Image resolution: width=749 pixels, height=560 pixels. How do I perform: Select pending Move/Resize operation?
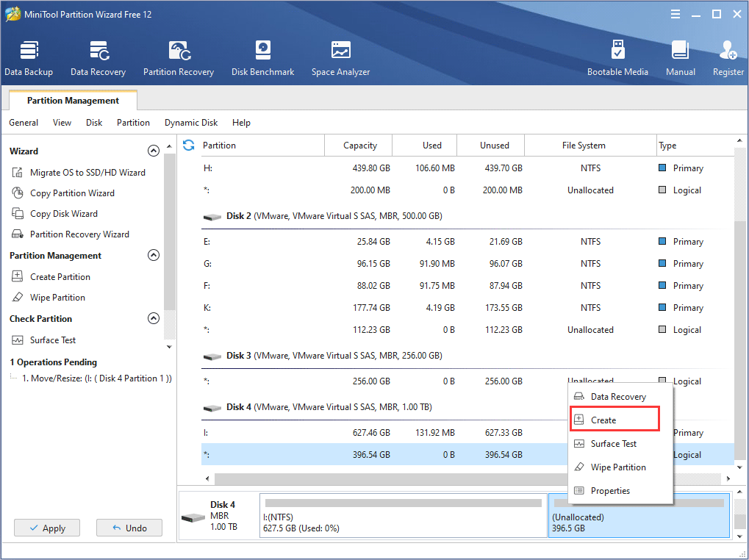(x=97, y=378)
